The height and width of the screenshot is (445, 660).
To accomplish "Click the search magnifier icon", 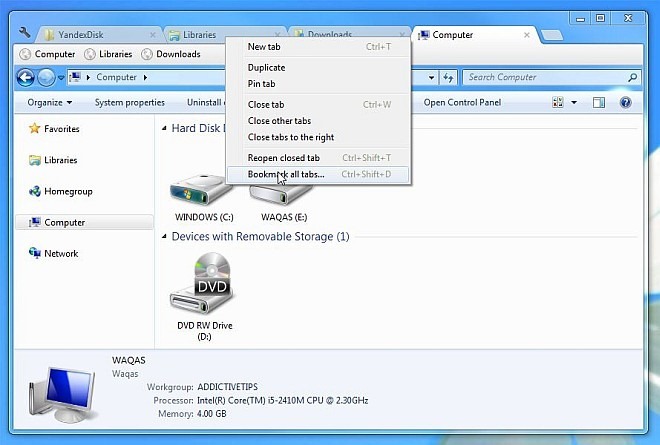I will 632,77.
